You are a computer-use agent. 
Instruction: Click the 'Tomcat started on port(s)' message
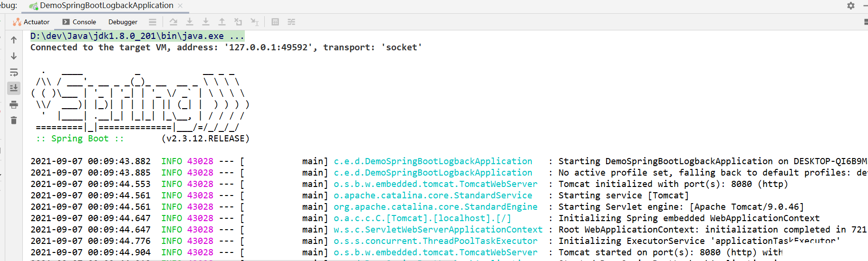coord(670,252)
